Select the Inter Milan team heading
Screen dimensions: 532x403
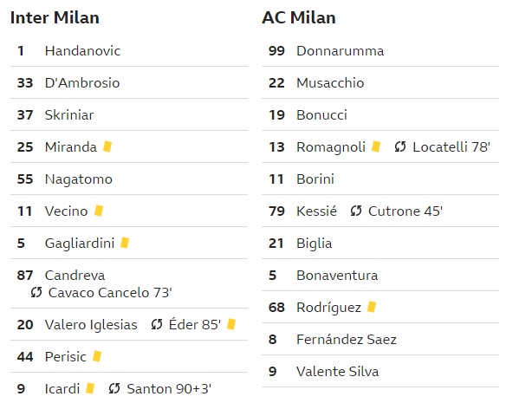tap(55, 17)
